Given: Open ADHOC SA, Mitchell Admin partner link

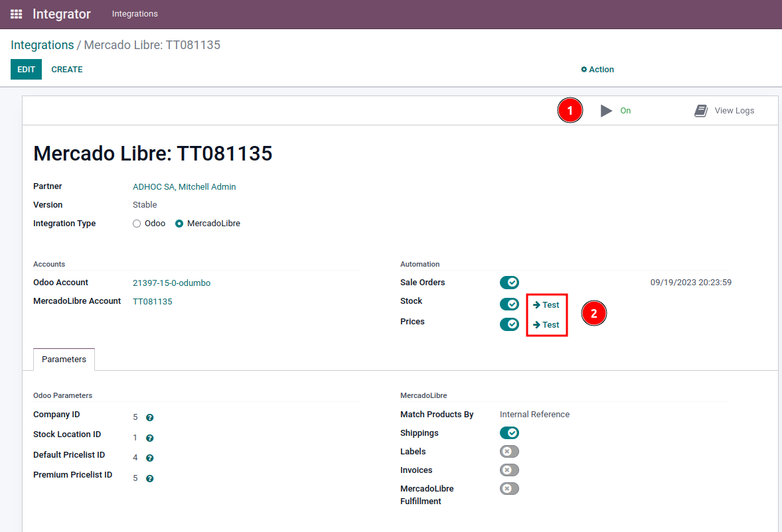Looking at the screenshot, I should [184, 187].
